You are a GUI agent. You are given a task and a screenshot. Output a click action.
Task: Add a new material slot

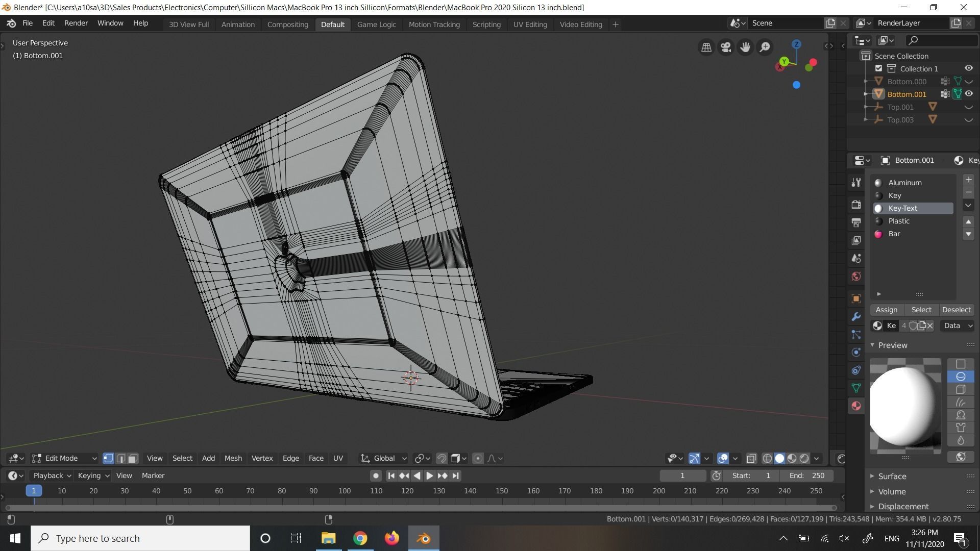point(968,180)
